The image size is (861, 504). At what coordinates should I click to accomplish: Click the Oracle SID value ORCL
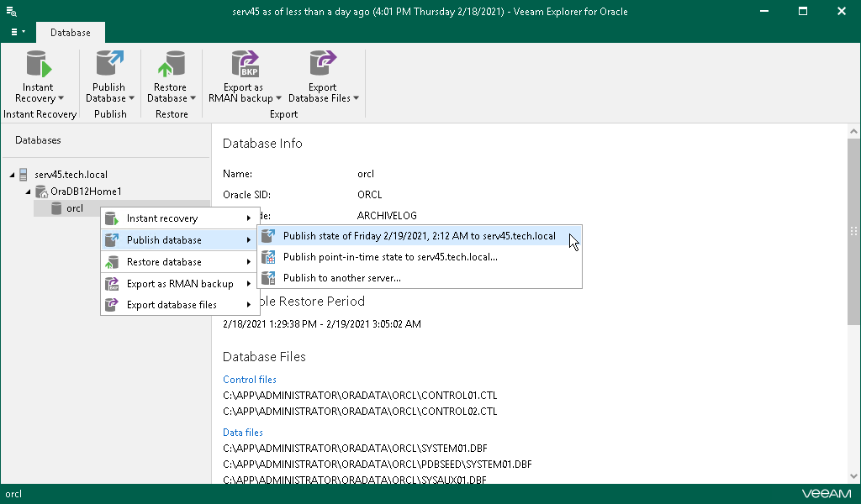370,195
